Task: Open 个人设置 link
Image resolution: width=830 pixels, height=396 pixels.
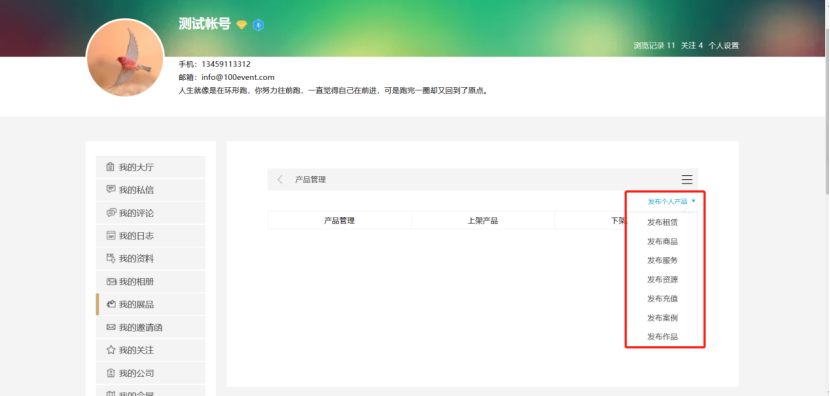Action: [723, 46]
